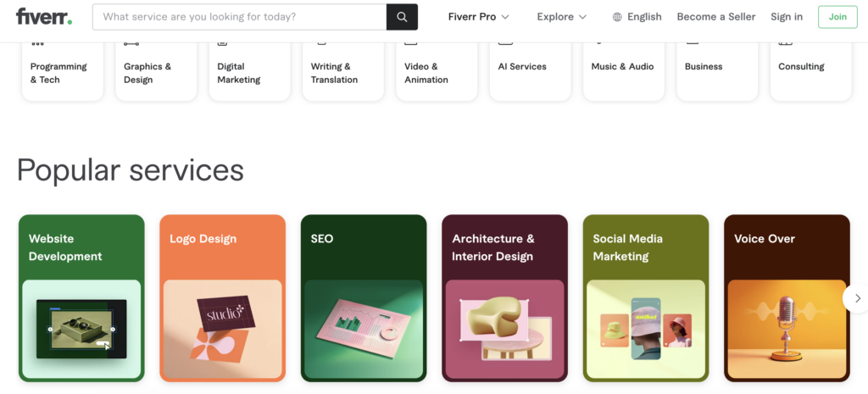The image size is (868, 394).
Task: Focus the service search input field
Action: tap(239, 17)
